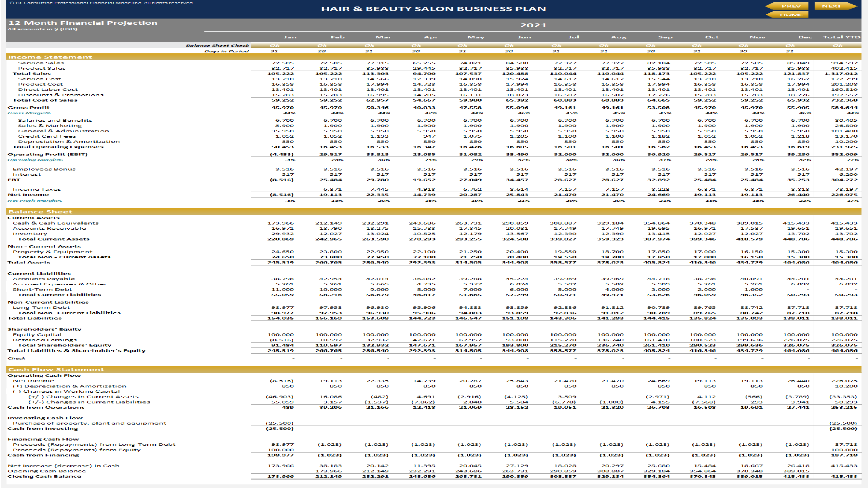Click the Total YTD Total Sales value 1.317.012
Viewport: 868px width, 488px height.
point(841,74)
